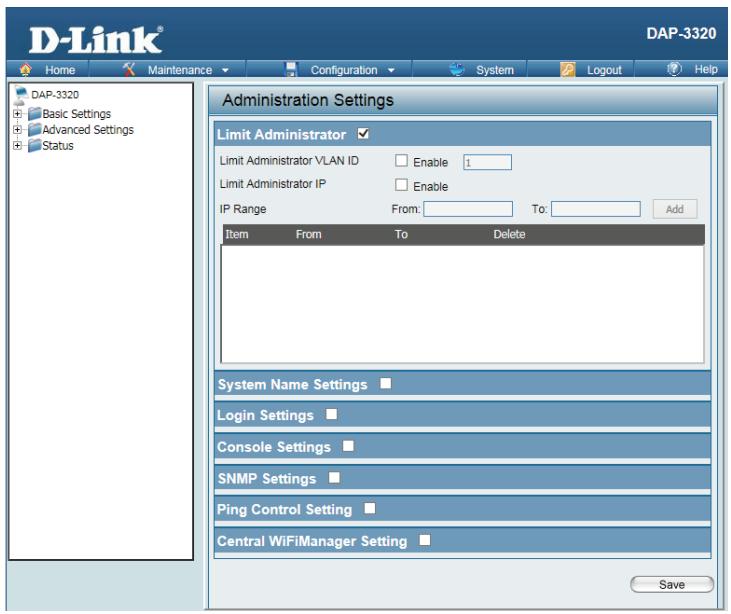
Task: Select Basic Settings tree label
Action: 76,114
